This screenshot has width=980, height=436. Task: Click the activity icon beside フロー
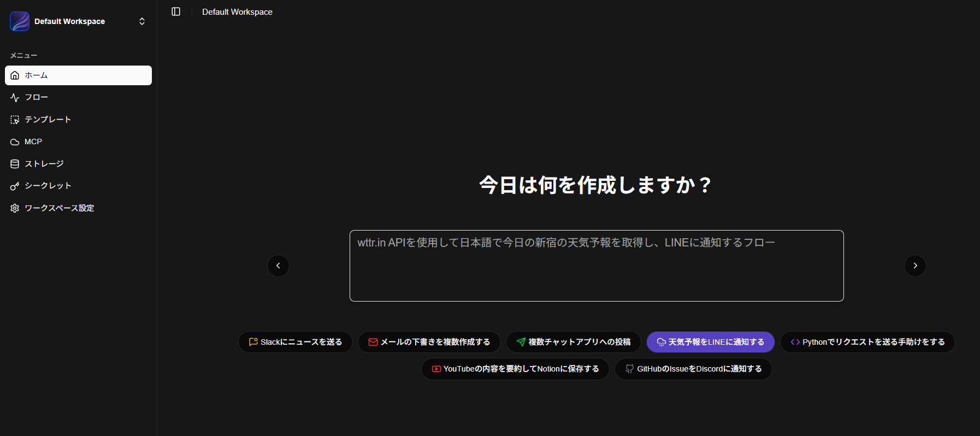point(15,97)
